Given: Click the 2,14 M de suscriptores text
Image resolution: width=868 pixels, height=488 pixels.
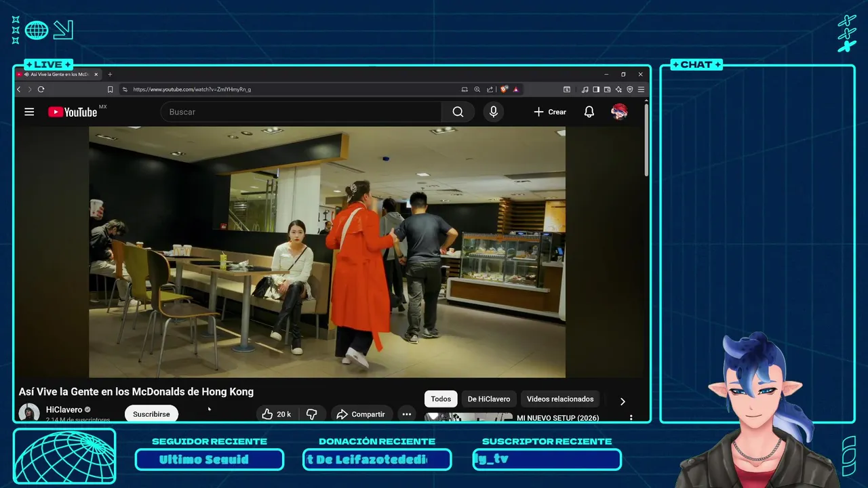Looking at the screenshot, I should [78, 420].
